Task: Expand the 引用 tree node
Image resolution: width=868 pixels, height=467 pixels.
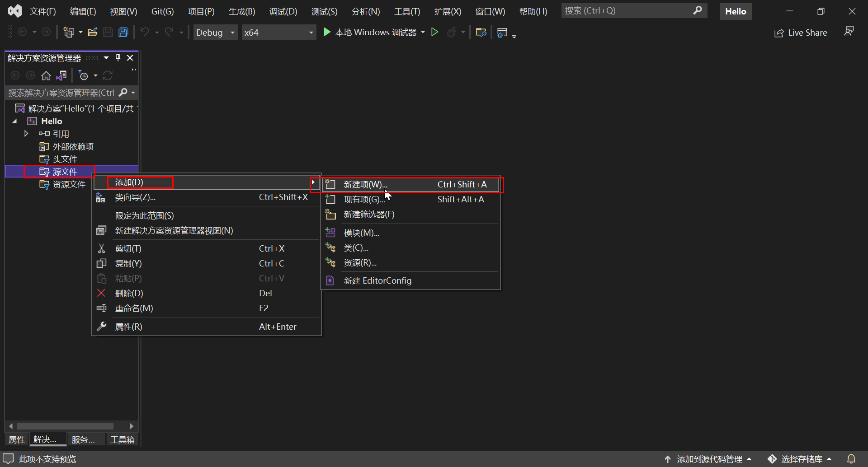Action: pyautogui.click(x=26, y=134)
